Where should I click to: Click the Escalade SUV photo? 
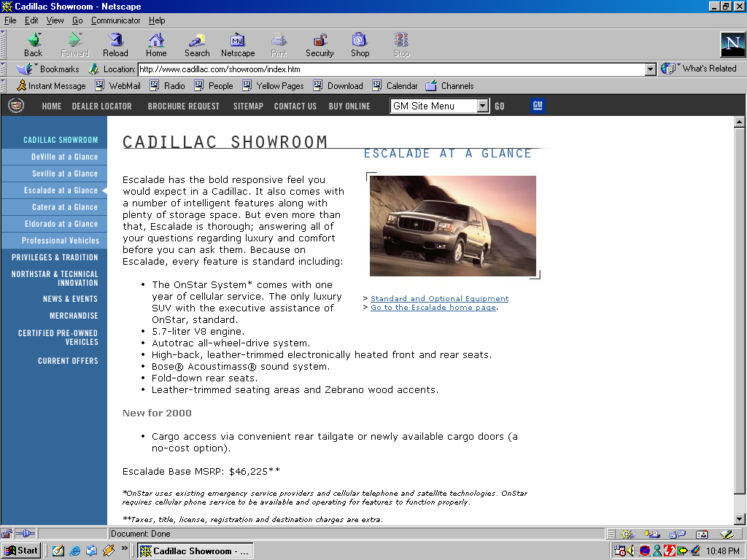tap(452, 226)
